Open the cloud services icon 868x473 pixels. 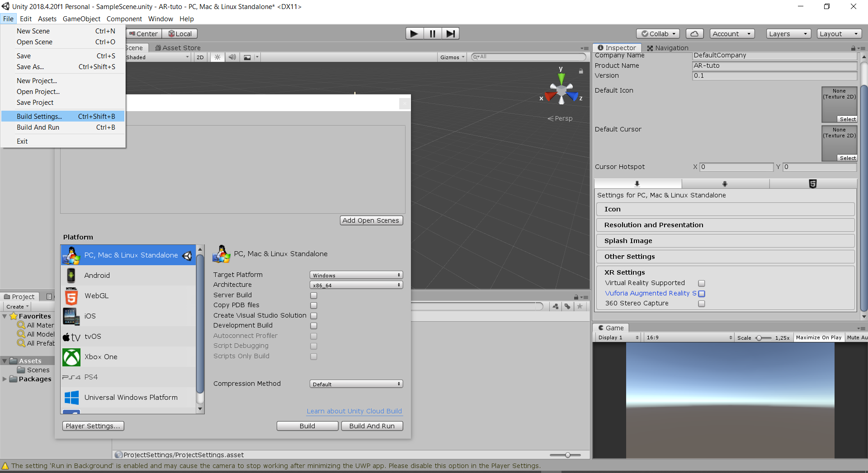click(694, 34)
